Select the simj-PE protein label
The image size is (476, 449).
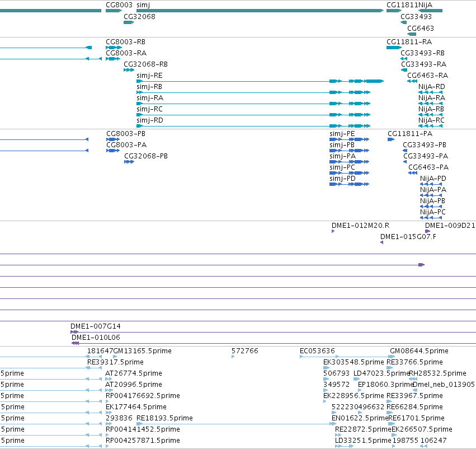pyautogui.click(x=342, y=134)
